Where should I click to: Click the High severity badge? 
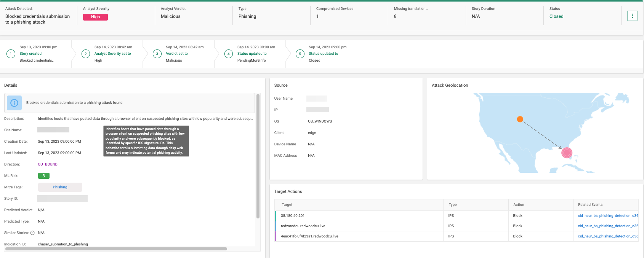click(95, 17)
